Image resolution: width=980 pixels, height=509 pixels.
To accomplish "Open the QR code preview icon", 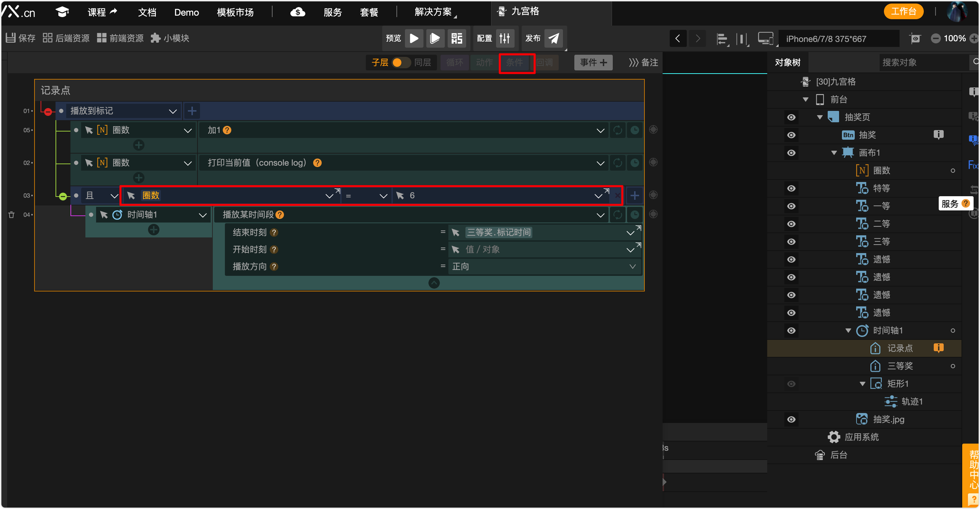I will (x=457, y=38).
